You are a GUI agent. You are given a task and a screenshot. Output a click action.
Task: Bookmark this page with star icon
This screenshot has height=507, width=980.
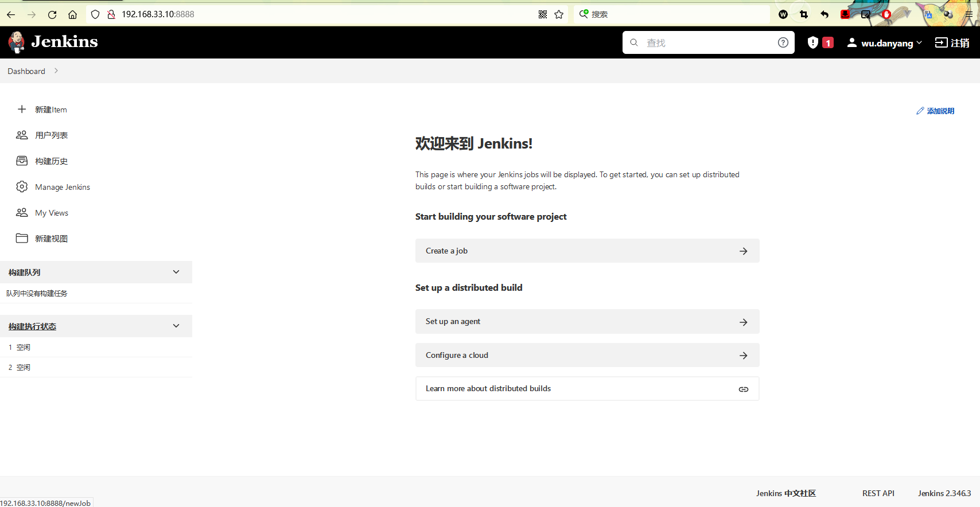pos(559,14)
